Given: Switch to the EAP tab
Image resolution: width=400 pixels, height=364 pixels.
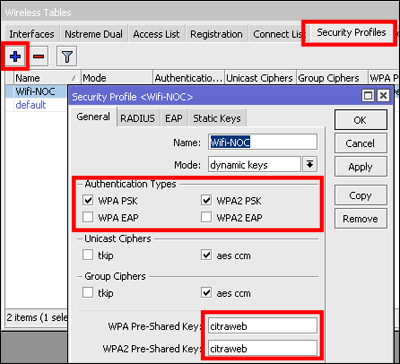Looking at the screenshot, I should [x=174, y=118].
